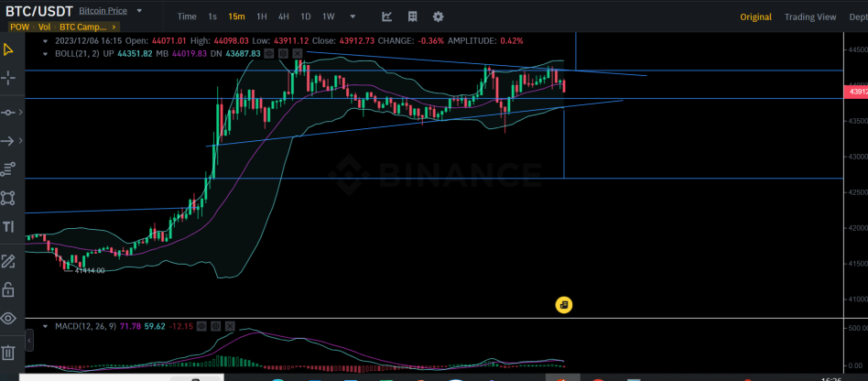Viewport: 868px width, 381px height.
Task: Open the Fibonacci retracement tool
Action: tap(7, 169)
